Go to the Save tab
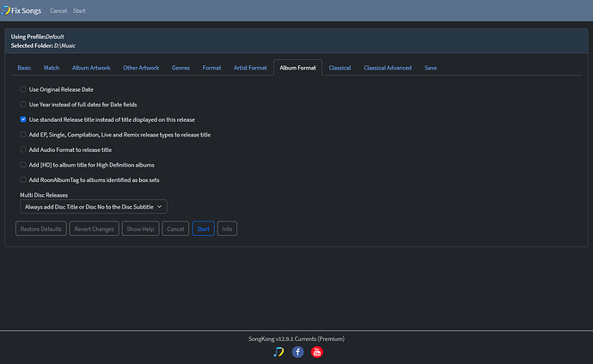Screen dimensions: 593x364 [431, 68]
